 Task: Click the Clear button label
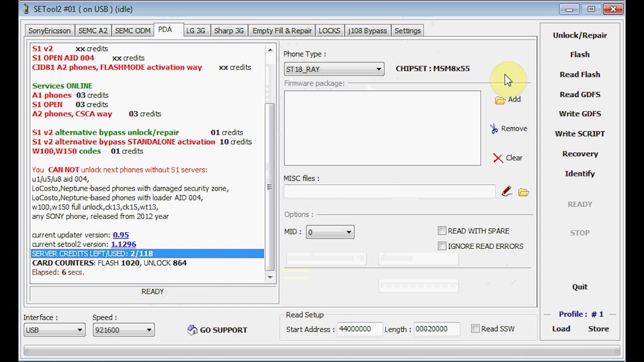pos(514,158)
